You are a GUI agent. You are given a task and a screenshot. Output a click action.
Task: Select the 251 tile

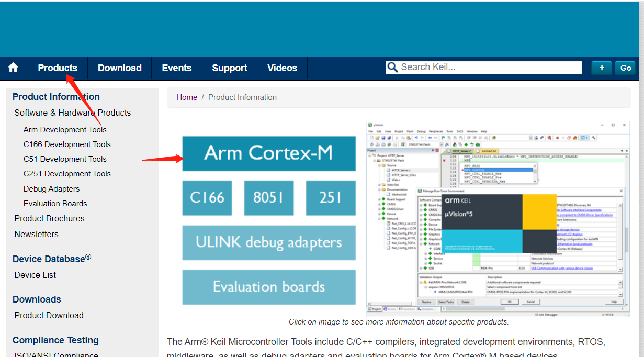coord(331,198)
